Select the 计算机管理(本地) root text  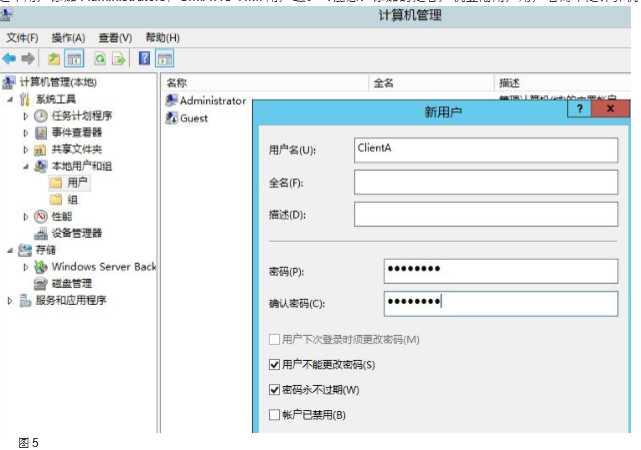[x=58, y=82]
